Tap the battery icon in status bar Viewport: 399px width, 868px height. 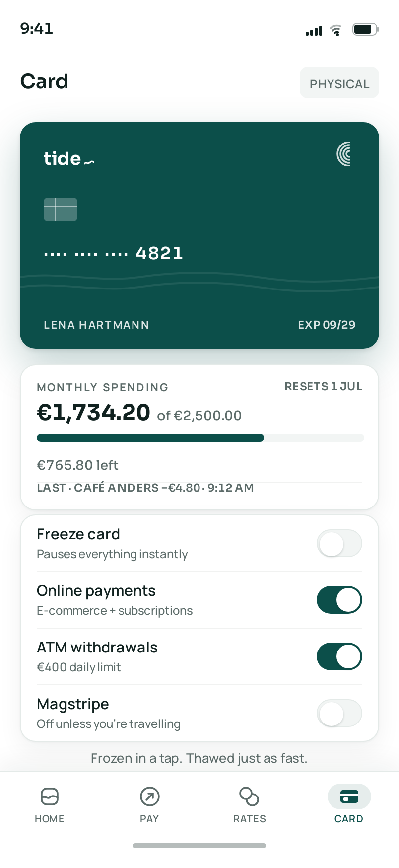point(365,30)
